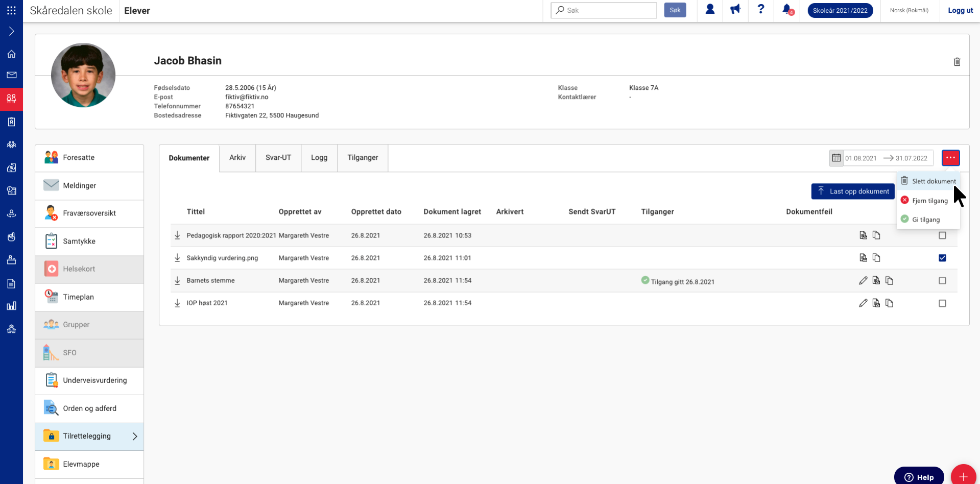Click the trash icon beside Jacob Bhasin
980x484 pixels.
(957, 62)
